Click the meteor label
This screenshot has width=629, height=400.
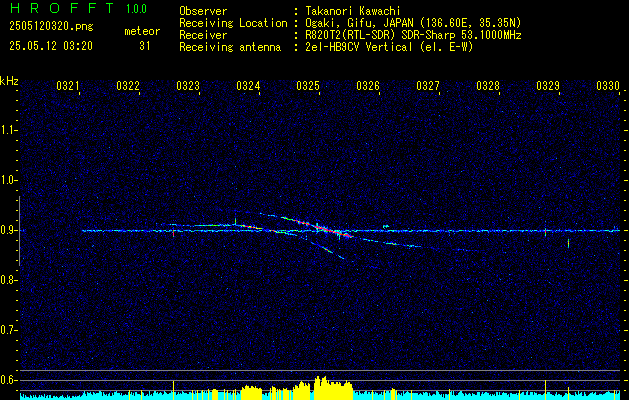[x=142, y=31]
